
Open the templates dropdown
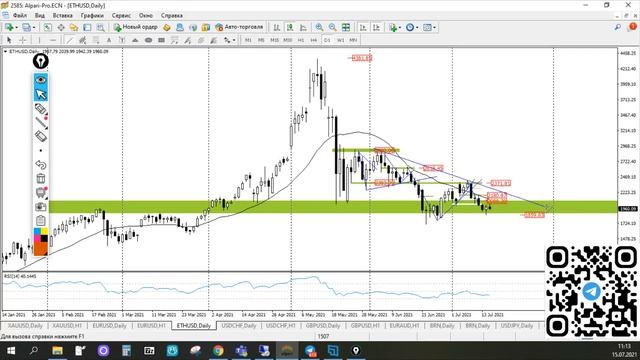(429, 27)
